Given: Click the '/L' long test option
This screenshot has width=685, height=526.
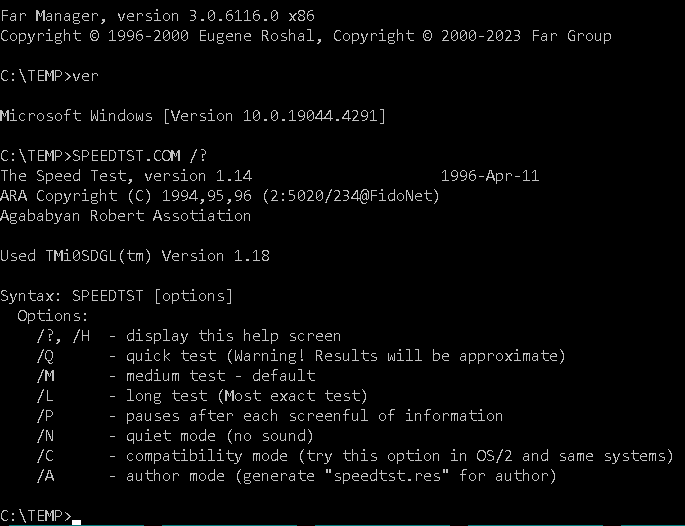Looking at the screenshot, I should [202, 396].
